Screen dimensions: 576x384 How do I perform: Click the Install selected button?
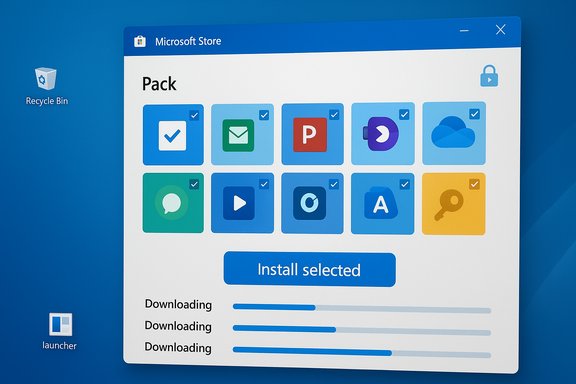pos(310,269)
